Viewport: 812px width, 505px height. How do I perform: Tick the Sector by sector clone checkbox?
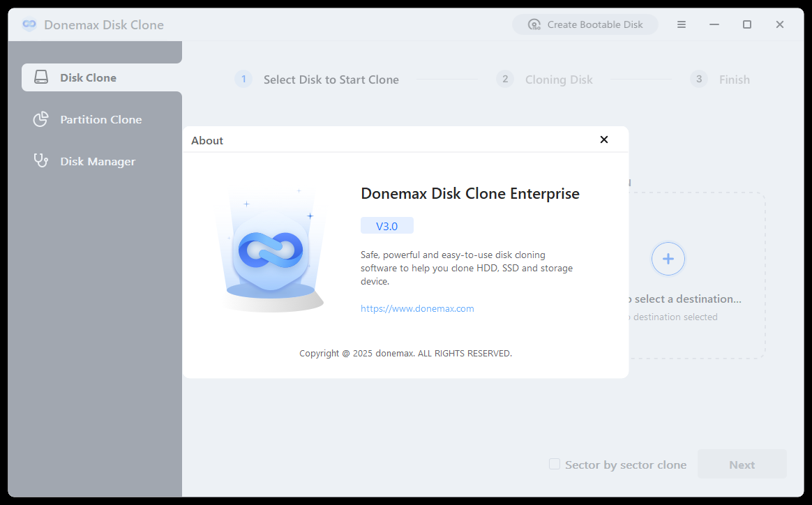tap(555, 464)
